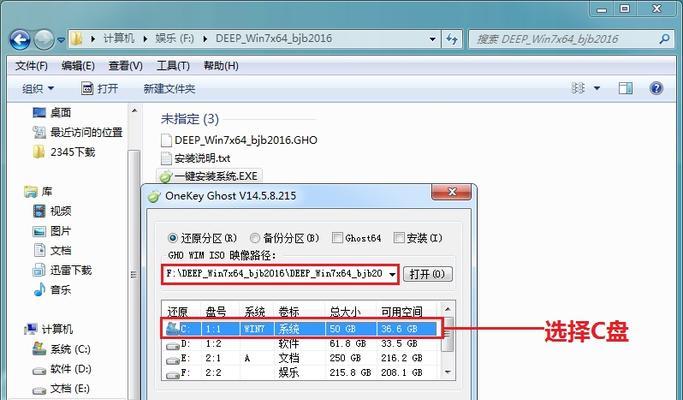683x400 pixels.
Task: Click DEEP_Win7x64_bjb2016 breadcrumb segment
Action: [274, 39]
